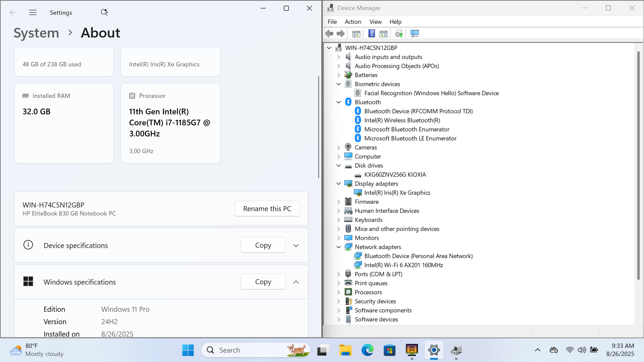Click the Settings back arrow
This screenshot has height=362, width=644.
(x=13, y=12)
